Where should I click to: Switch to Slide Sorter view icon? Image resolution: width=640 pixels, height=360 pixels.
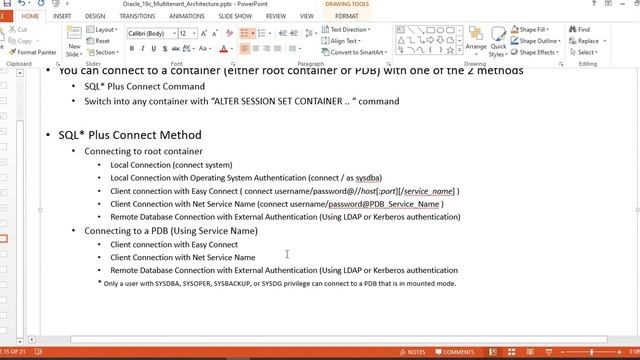coord(511,352)
